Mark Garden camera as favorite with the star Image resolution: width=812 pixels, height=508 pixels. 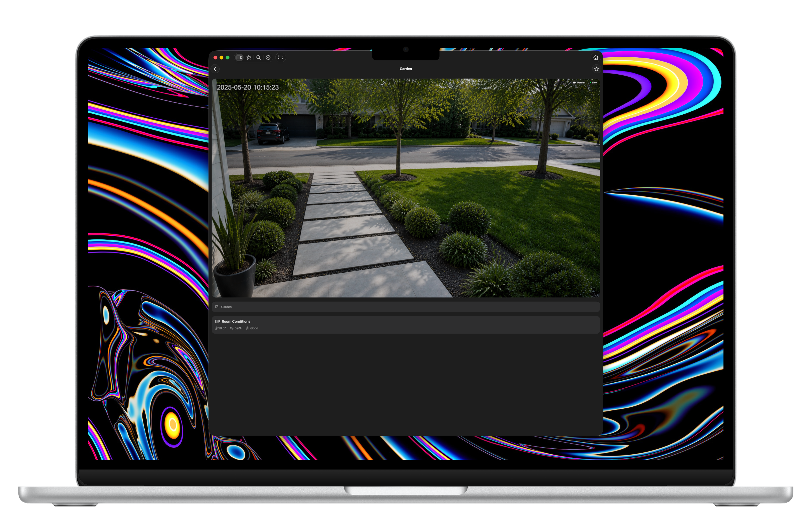click(597, 69)
